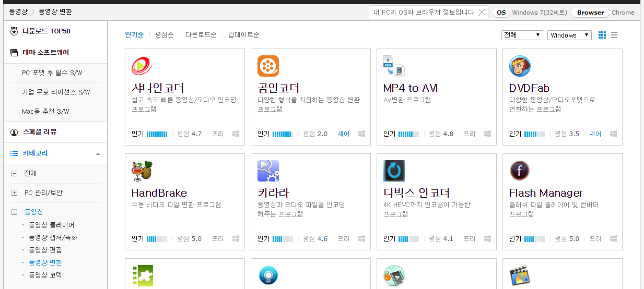Collapse the 전체 tree node
The image size is (644, 289).
click(14, 173)
